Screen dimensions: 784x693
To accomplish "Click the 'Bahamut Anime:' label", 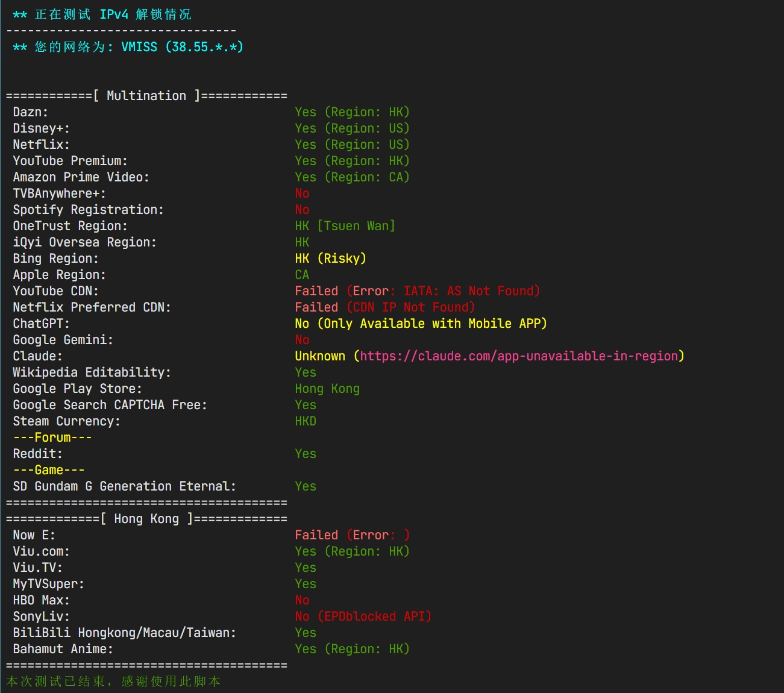I will point(63,649).
